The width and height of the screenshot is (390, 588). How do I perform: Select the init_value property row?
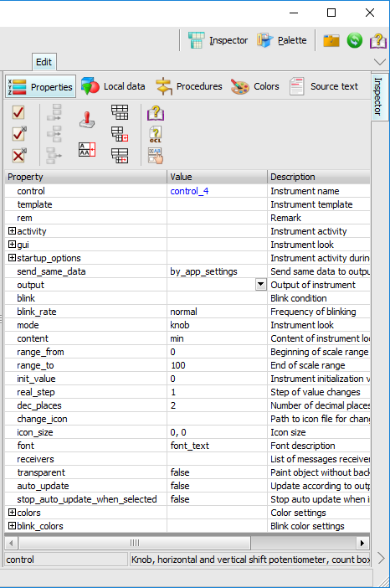click(187, 379)
